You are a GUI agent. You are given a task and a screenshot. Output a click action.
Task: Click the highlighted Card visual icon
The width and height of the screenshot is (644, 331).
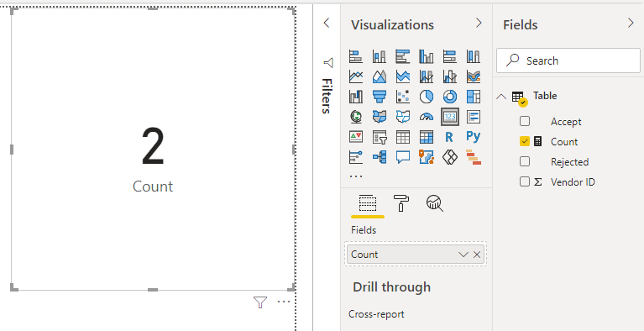pos(450,117)
